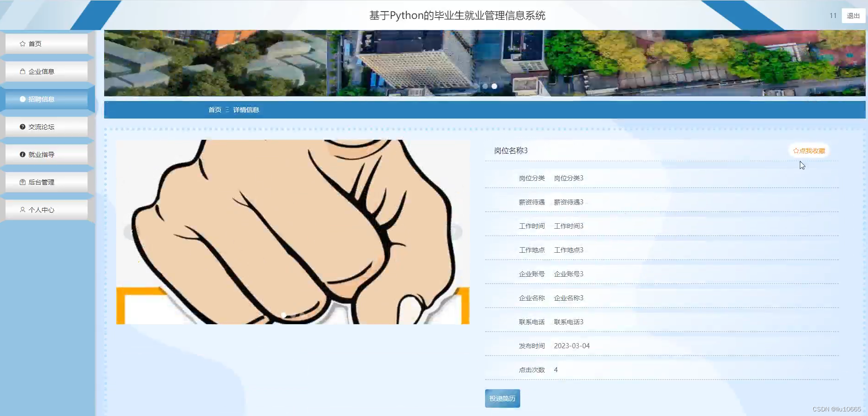The image size is (868, 416).
Task: Click the circular icon next to 招聘信息
Action: tap(22, 99)
